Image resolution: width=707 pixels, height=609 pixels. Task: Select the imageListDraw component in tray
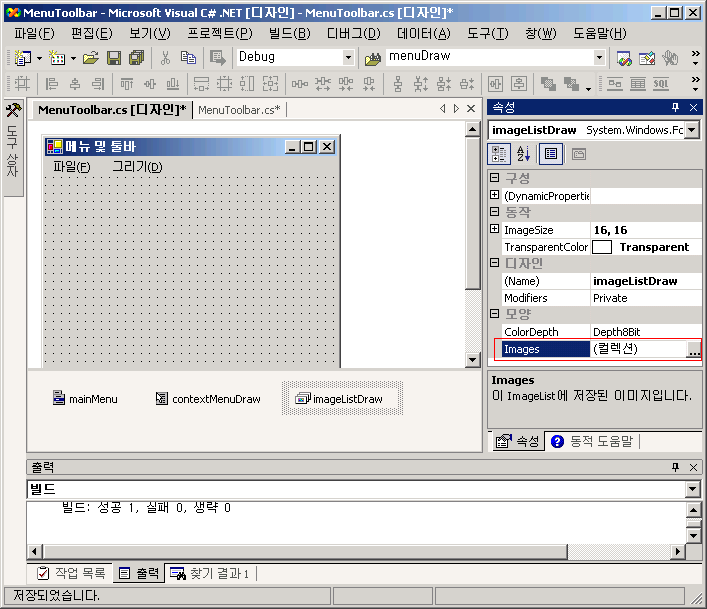pos(340,399)
